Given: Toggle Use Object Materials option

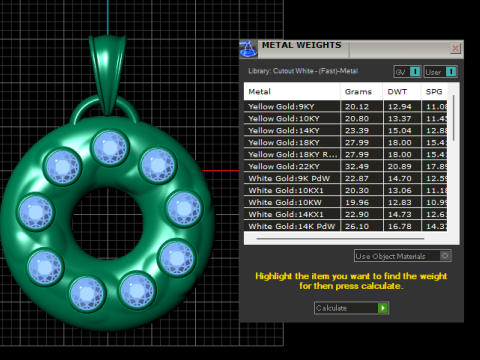Looking at the screenshot, I should coord(403,256).
